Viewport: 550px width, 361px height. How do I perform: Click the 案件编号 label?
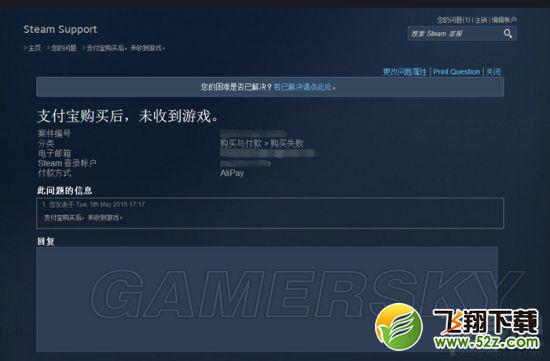click(54, 134)
